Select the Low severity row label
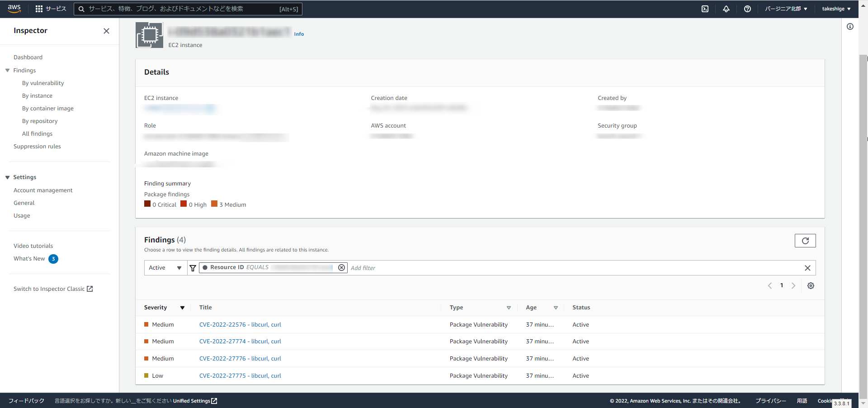 click(x=157, y=376)
